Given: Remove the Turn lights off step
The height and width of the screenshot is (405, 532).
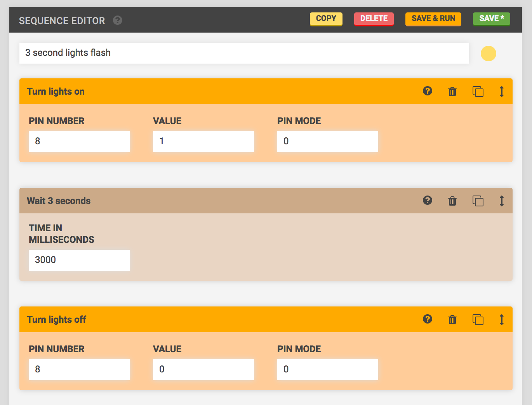Looking at the screenshot, I should (452, 320).
